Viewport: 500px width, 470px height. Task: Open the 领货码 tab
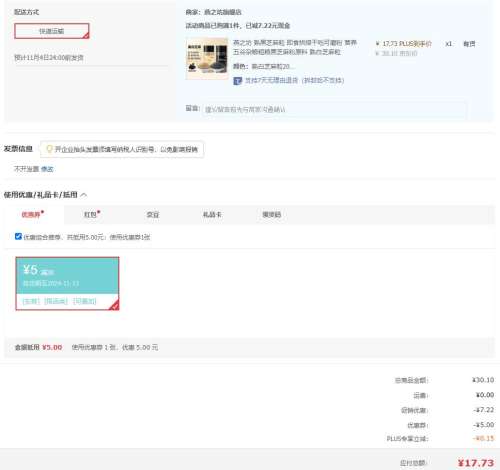[272, 214]
